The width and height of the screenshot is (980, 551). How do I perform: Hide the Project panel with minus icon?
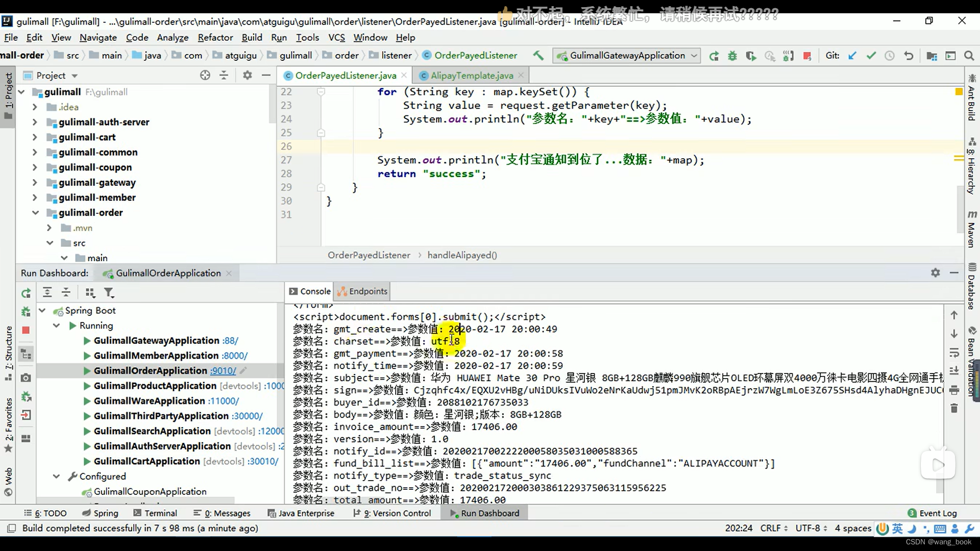(266, 76)
